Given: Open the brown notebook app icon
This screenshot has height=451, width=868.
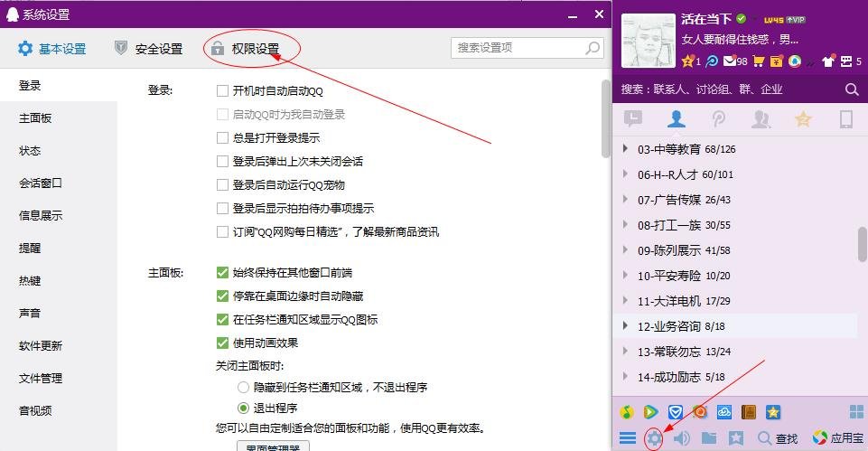Looking at the screenshot, I should (x=749, y=412).
